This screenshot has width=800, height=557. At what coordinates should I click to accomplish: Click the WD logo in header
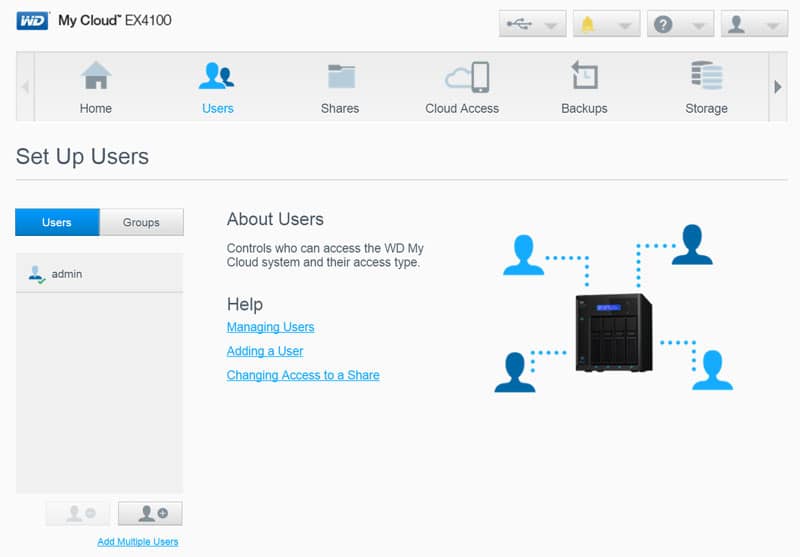pos(33,21)
